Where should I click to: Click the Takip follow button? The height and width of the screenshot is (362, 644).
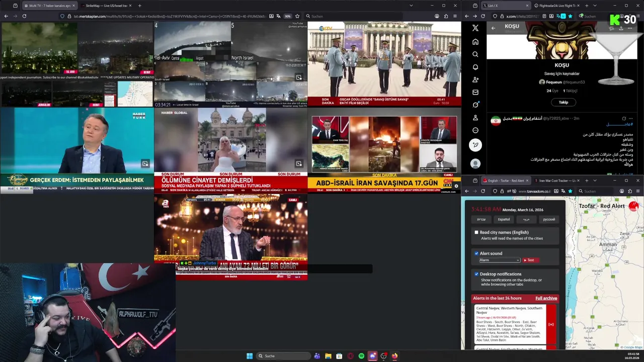(x=563, y=102)
